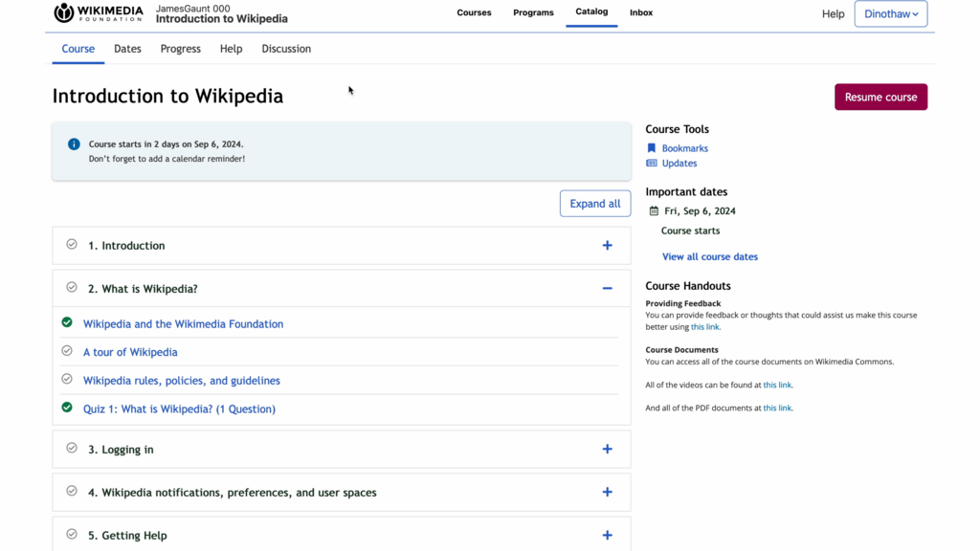Click the calendar icon beside Fri, Sep 6
980x551 pixels.
tap(654, 211)
